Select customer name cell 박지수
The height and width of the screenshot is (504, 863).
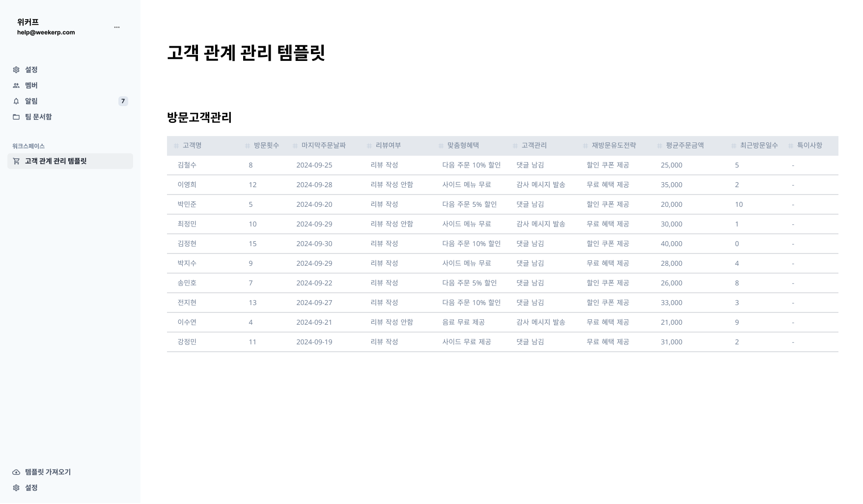point(187,263)
